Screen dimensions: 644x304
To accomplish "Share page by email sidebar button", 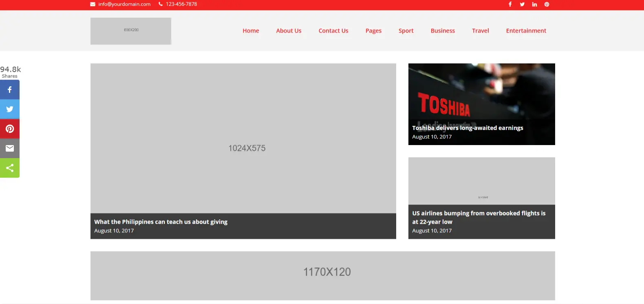I will pyautogui.click(x=10, y=148).
